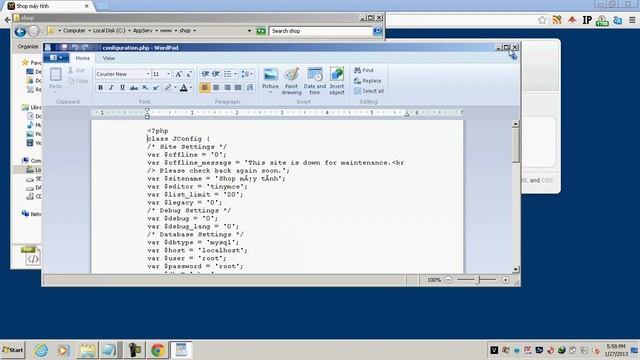
Task: Grow font size with the large A icon
Action: [x=178, y=74]
